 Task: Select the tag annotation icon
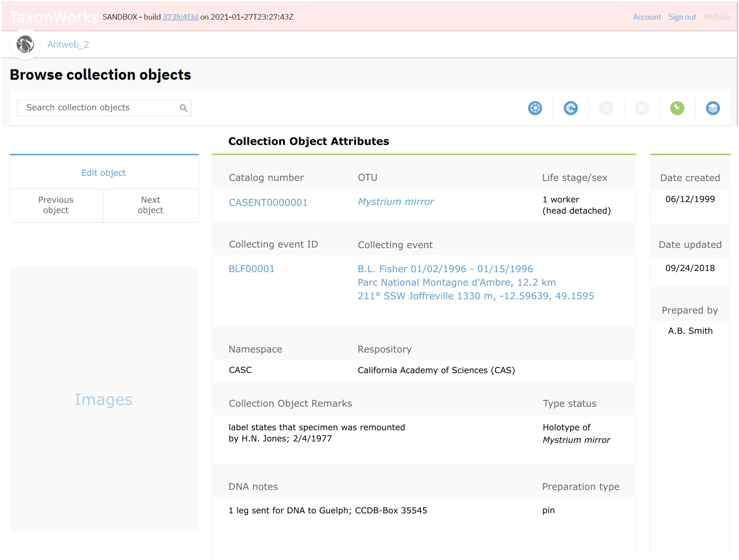641,108
